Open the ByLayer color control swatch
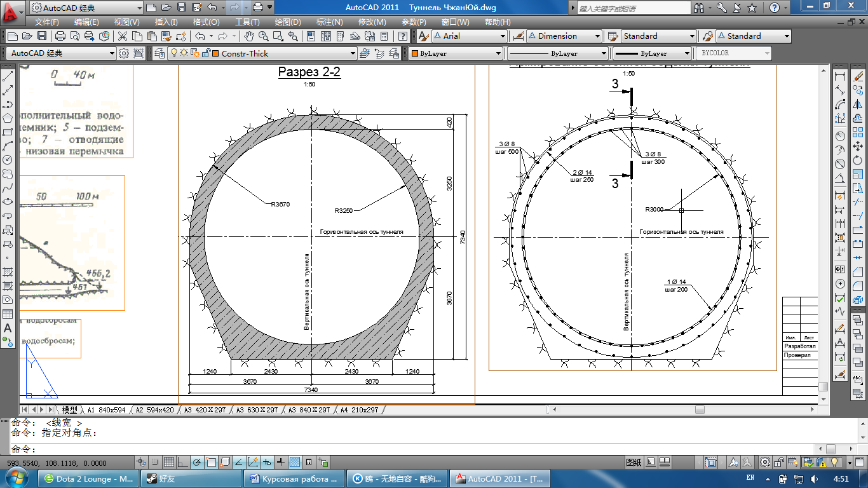 (x=454, y=54)
